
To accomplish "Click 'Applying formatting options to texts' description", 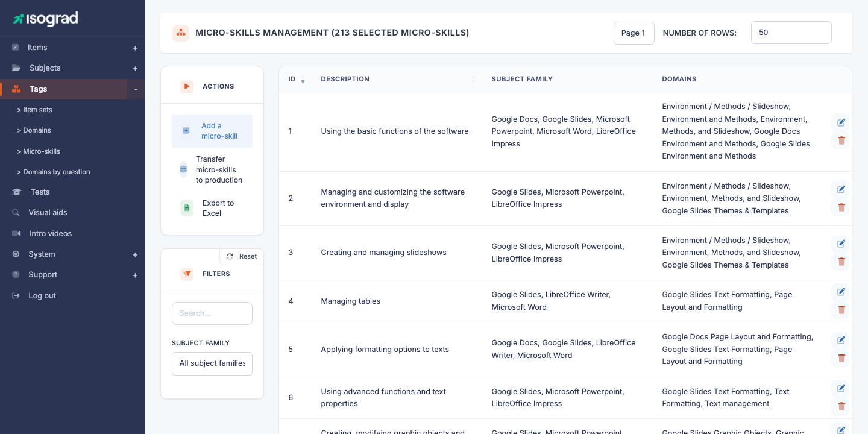I will tap(385, 349).
